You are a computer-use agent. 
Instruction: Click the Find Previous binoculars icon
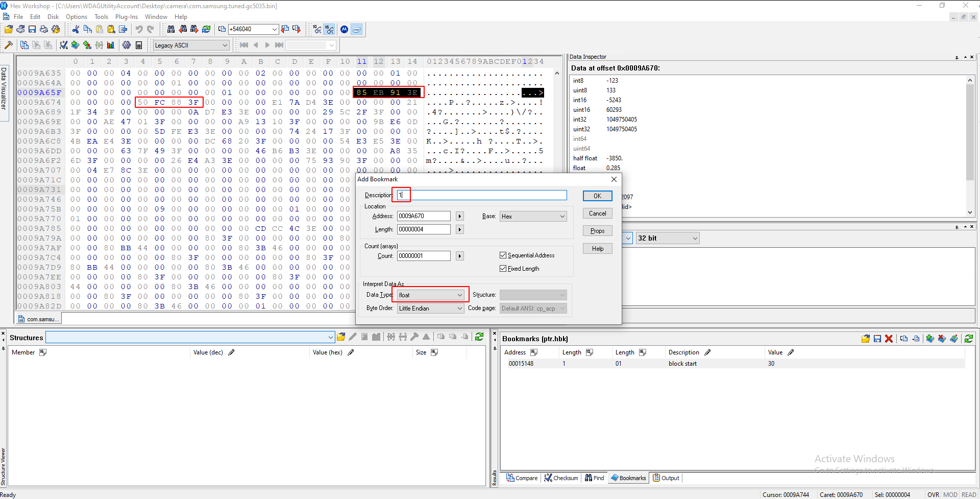point(183,30)
